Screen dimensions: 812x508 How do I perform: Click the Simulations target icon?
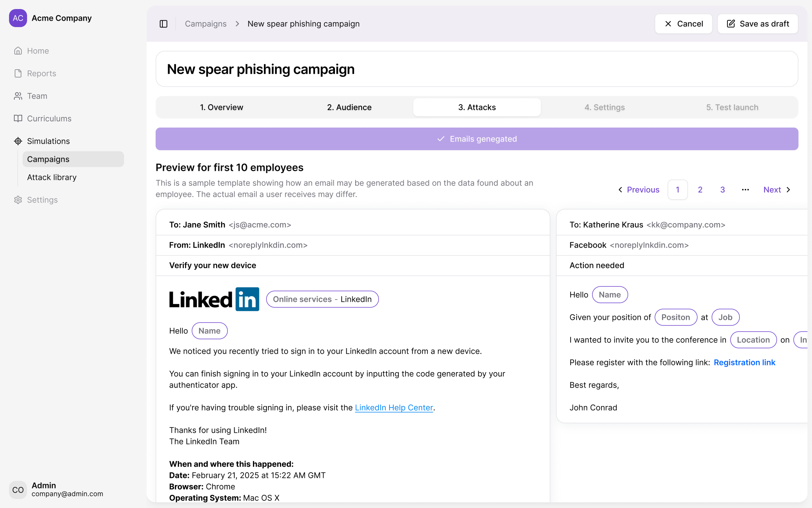(x=18, y=141)
